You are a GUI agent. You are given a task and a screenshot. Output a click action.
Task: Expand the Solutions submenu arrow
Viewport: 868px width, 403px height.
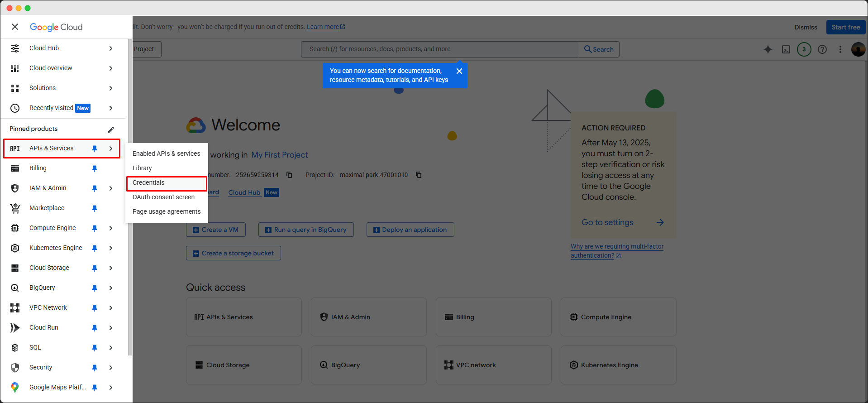click(x=111, y=88)
